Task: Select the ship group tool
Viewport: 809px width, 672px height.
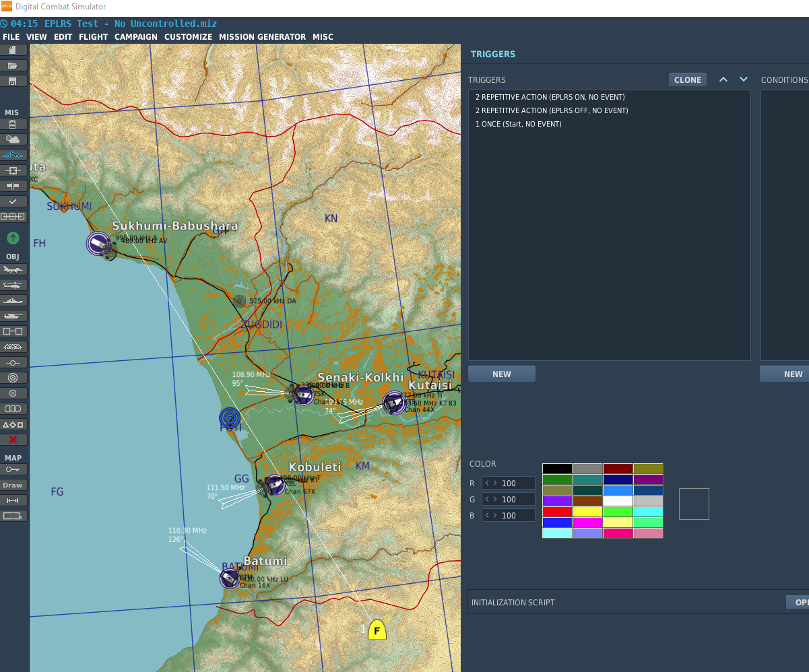Action: click(13, 300)
